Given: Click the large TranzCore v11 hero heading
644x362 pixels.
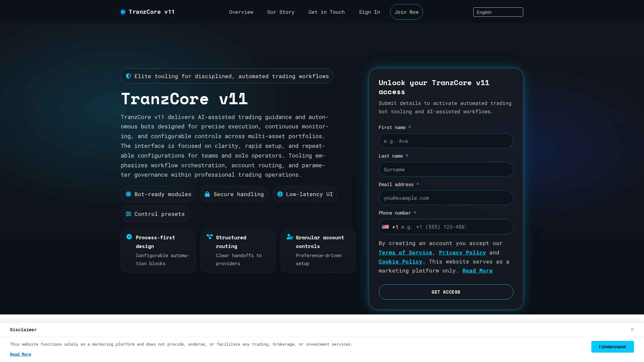Looking at the screenshot, I should (x=184, y=99).
